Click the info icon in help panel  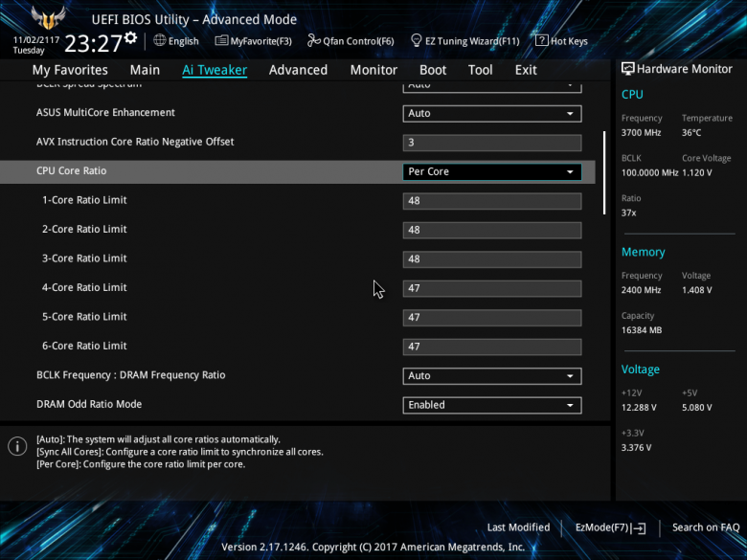[17, 446]
